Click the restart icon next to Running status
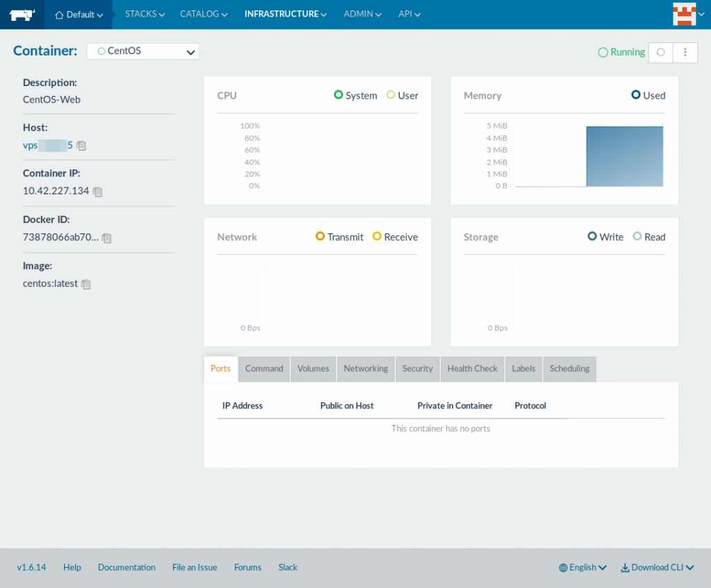Viewport: 711px width, 588px height. [660, 52]
